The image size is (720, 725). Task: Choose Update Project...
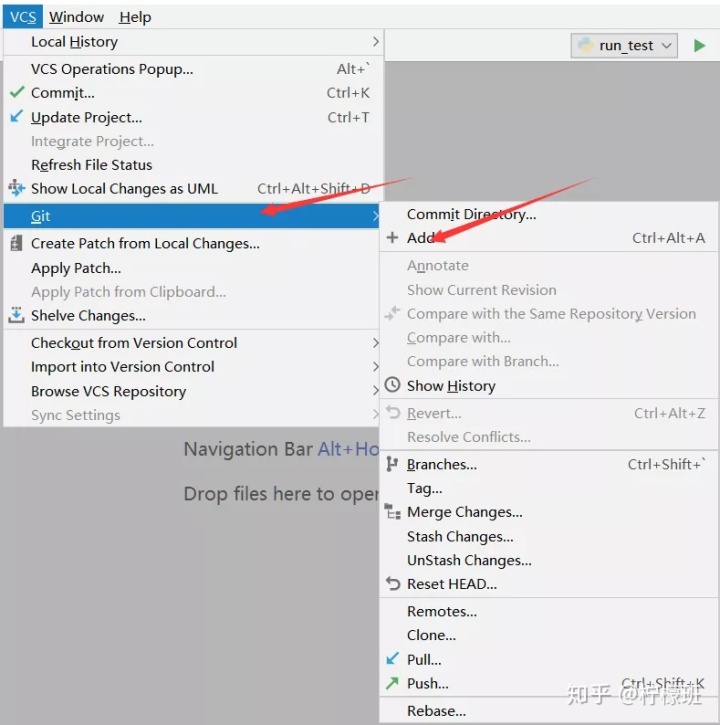[193, 117]
